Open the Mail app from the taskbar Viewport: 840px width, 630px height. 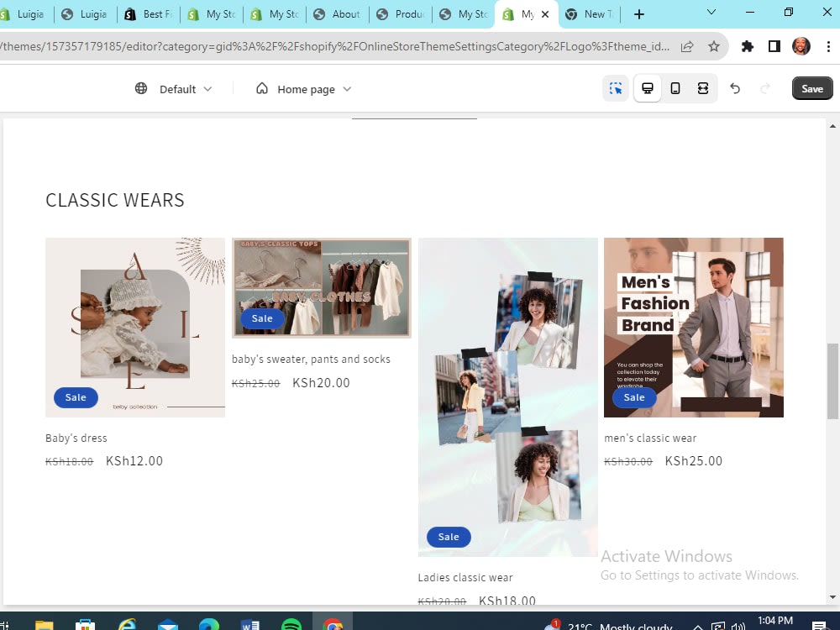coord(168,623)
